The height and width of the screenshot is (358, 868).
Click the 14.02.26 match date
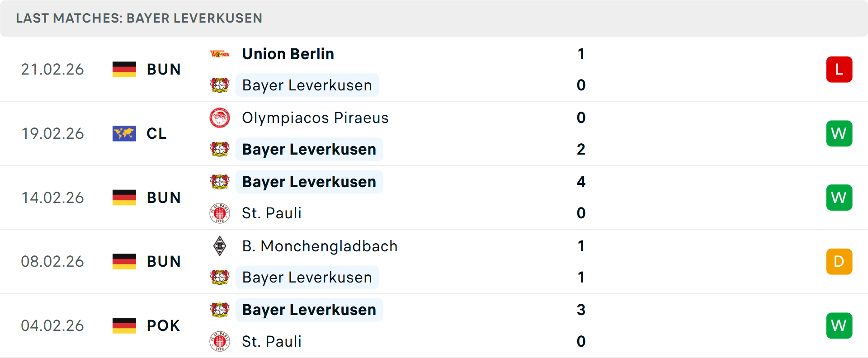[x=52, y=198]
